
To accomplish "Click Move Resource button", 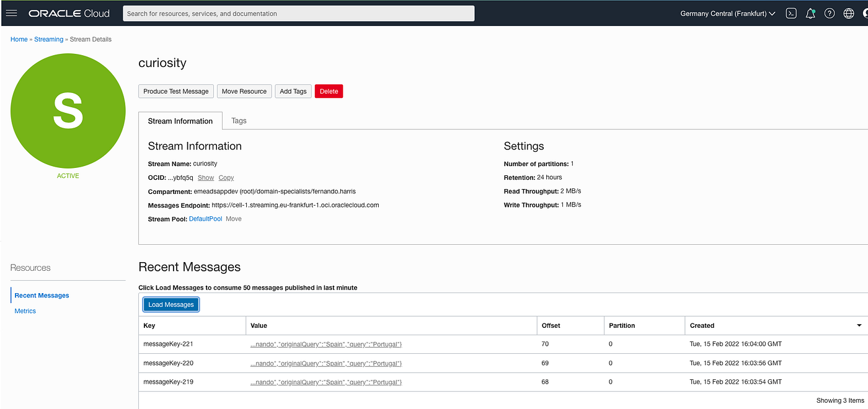I will coord(244,91).
